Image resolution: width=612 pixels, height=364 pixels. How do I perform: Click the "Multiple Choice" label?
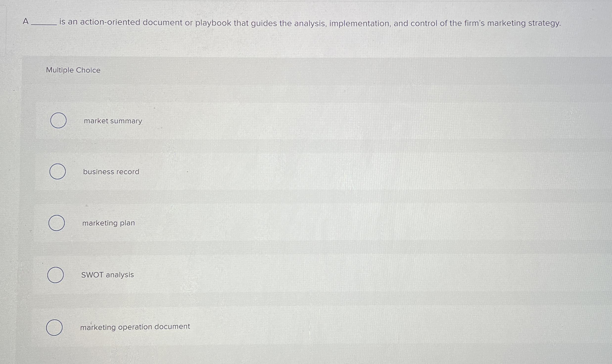click(73, 70)
